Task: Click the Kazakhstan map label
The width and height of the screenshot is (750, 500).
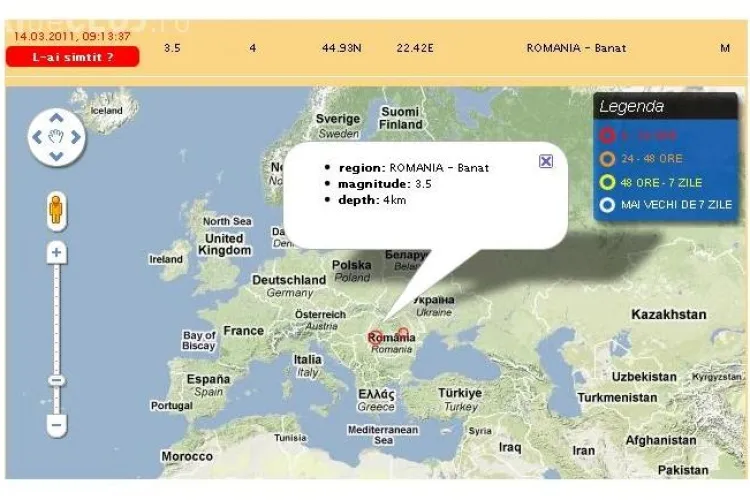Action: click(x=669, y=314)
